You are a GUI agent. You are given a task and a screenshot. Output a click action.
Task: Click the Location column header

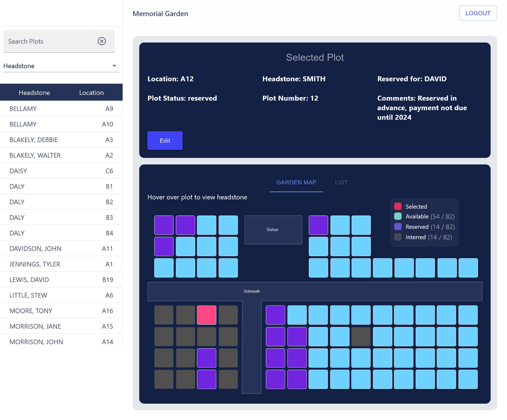[91, 92]
